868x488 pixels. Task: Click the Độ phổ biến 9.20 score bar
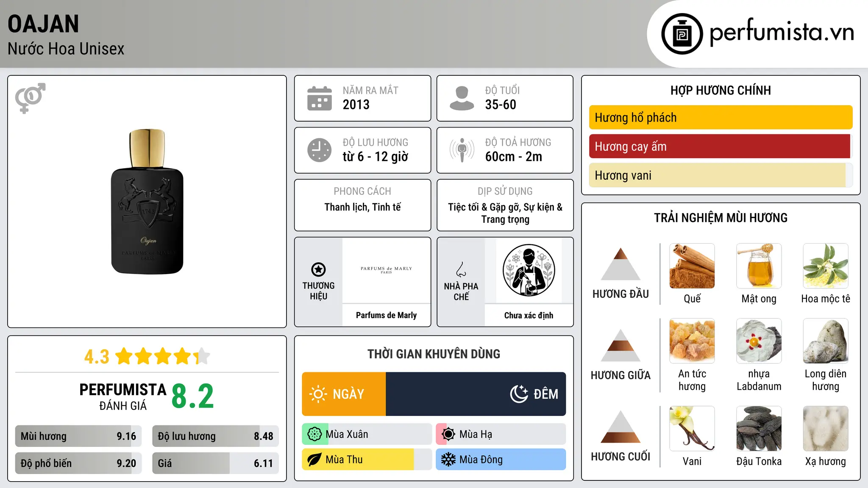point(78,463)
